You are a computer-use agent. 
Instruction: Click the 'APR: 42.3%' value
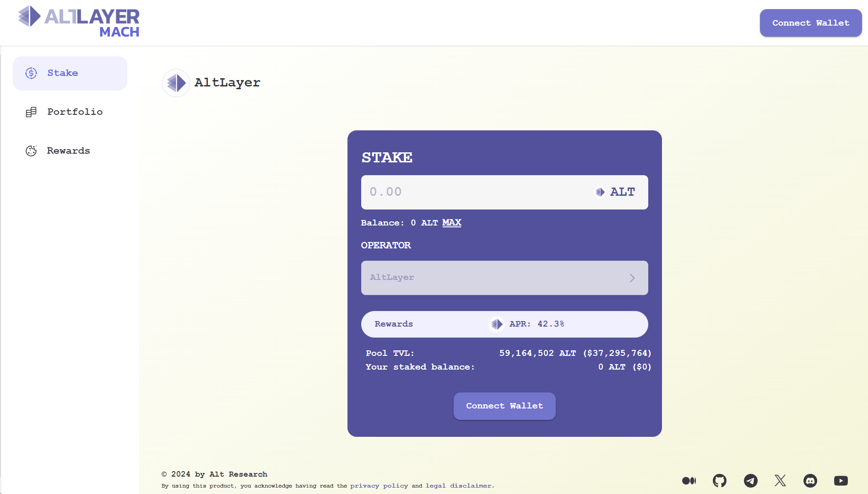click(x=537, y=324)
